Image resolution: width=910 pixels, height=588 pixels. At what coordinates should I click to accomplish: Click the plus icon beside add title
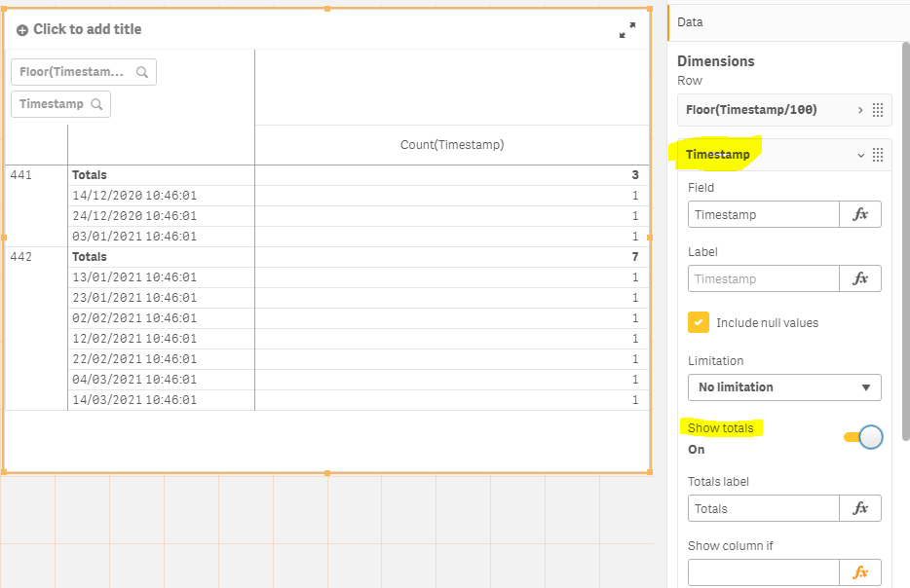tap(22, 30)
